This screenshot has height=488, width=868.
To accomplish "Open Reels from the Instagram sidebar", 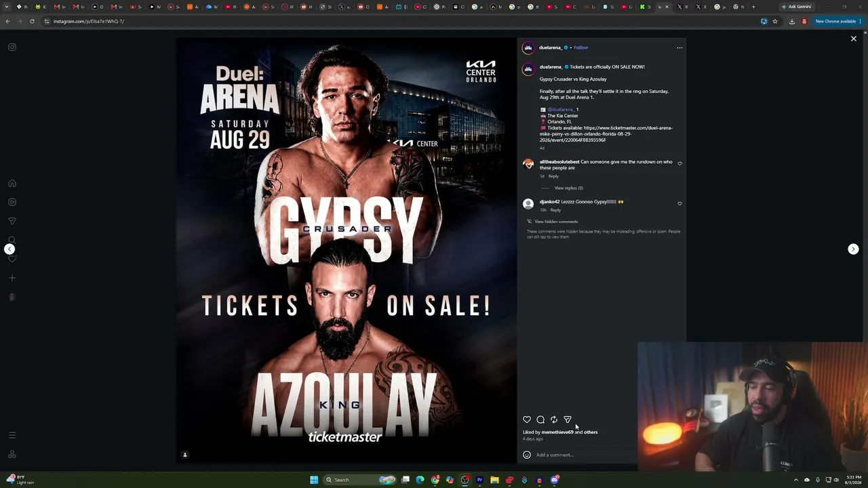I will 12,202.
